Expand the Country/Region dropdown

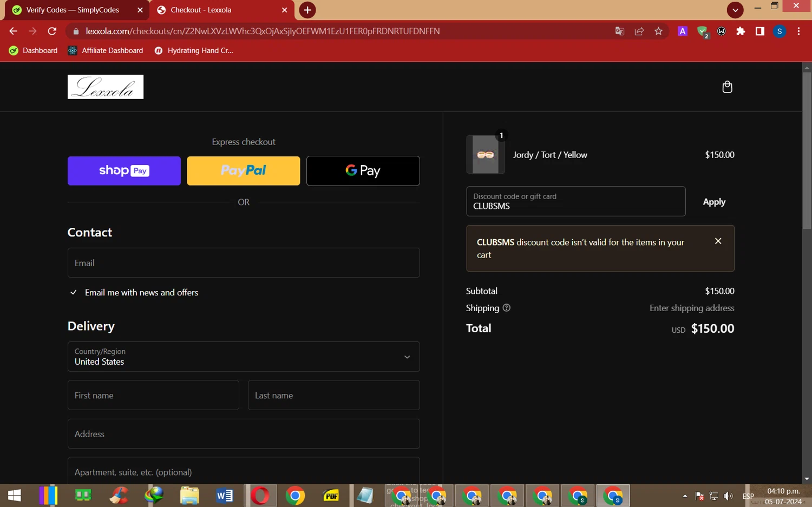pyautogui.click(x=244, y=357)
